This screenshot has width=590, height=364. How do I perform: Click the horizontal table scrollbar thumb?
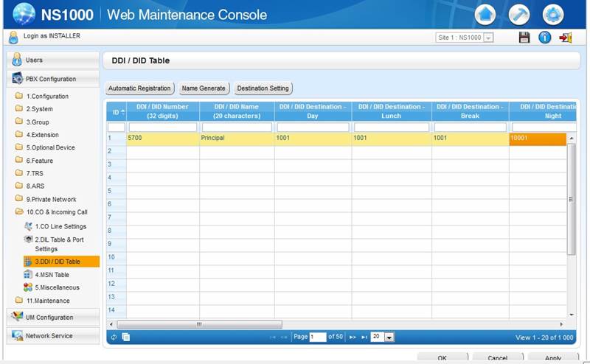[x=199, y=324]
